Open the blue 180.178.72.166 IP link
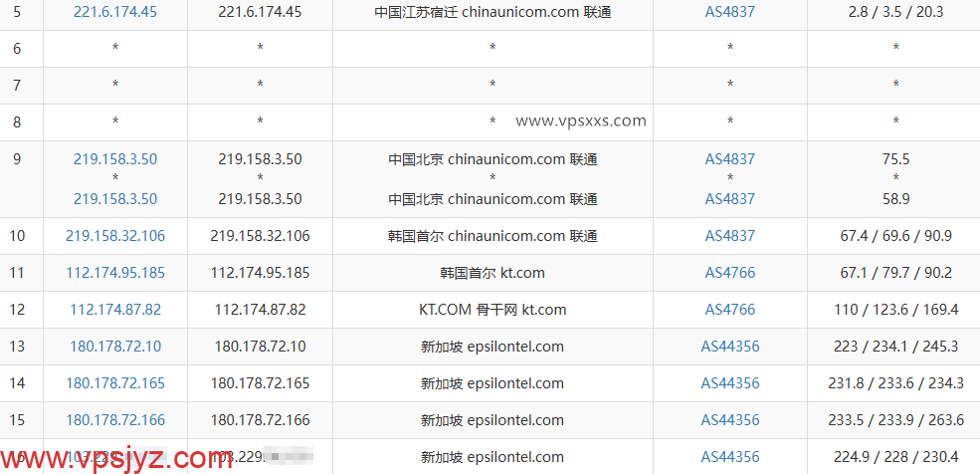Image resolution: width=980 pixels, height=474 pixels. click(115, 420)
